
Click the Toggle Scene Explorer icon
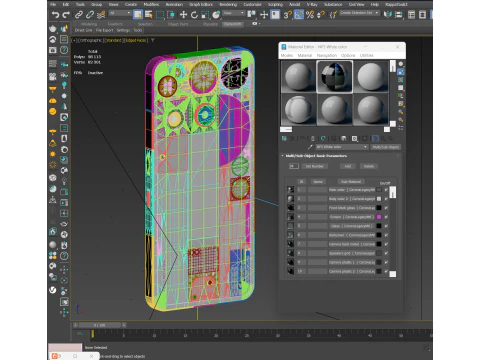(x=412, y=14)
